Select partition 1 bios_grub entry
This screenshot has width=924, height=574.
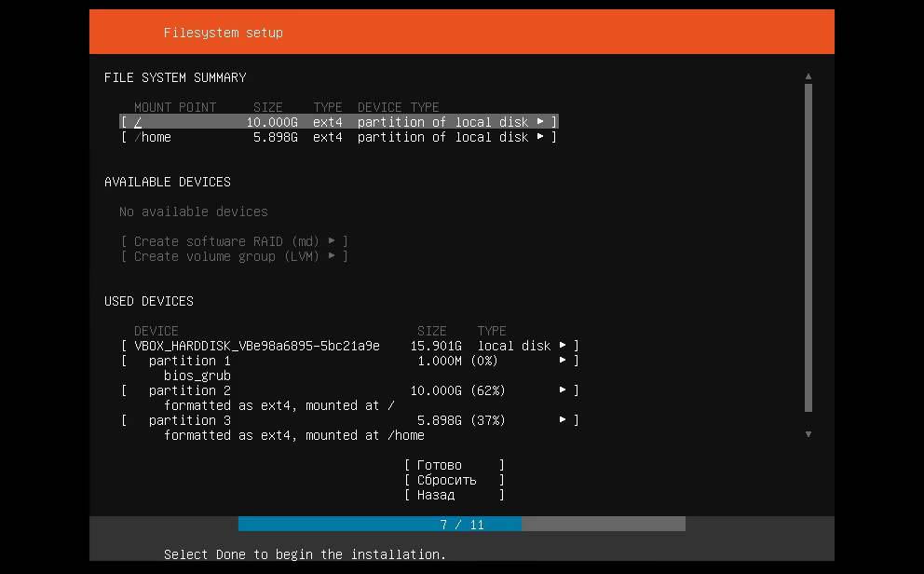[x=349, y=361]
